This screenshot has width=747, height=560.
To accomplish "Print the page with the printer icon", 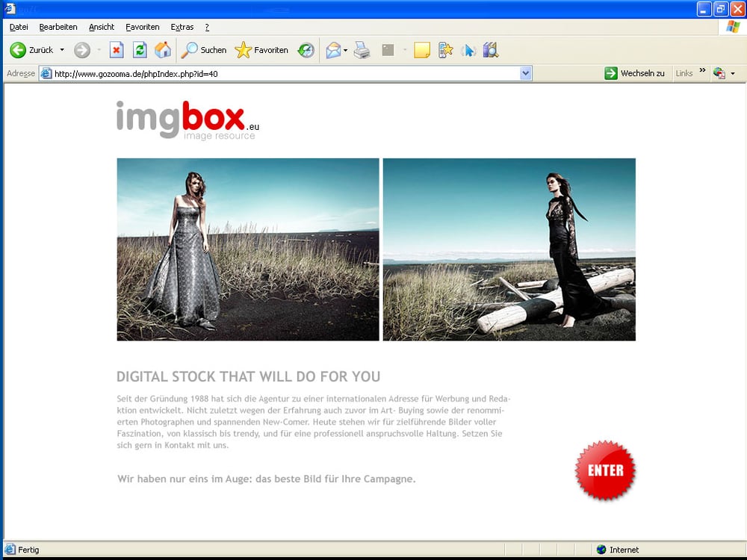I will pos(362,50).
